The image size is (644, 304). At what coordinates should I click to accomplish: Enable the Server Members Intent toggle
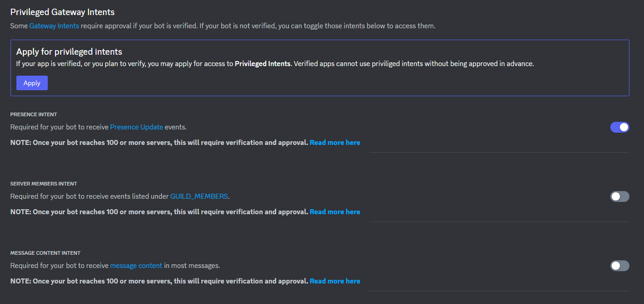pyautogui.click(x=619, y=196)
